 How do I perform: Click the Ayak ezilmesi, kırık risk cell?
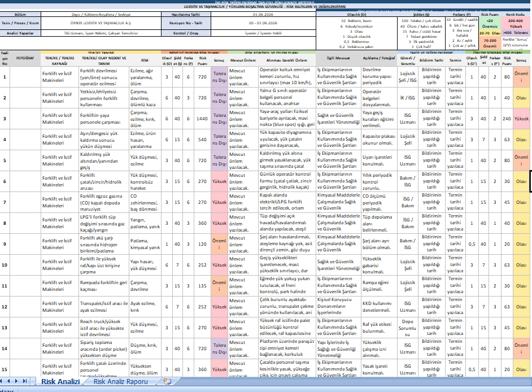[x=145, y=307]
